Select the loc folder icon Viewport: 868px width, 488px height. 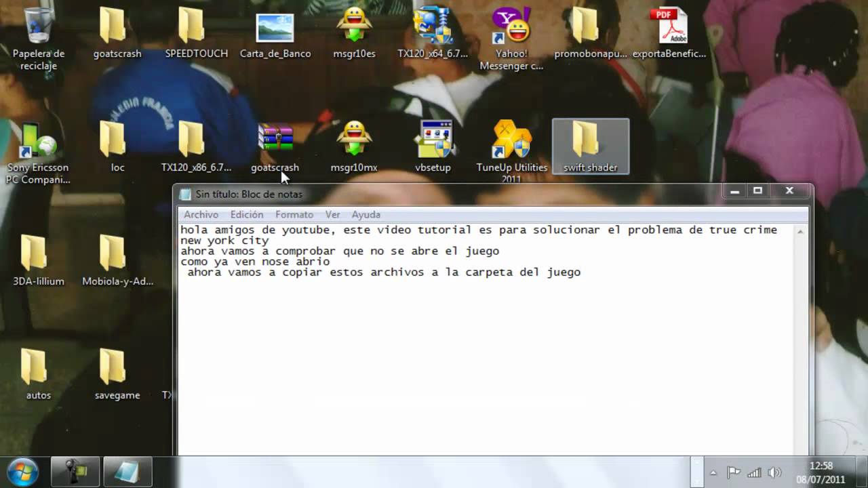[x=117, y=146]
